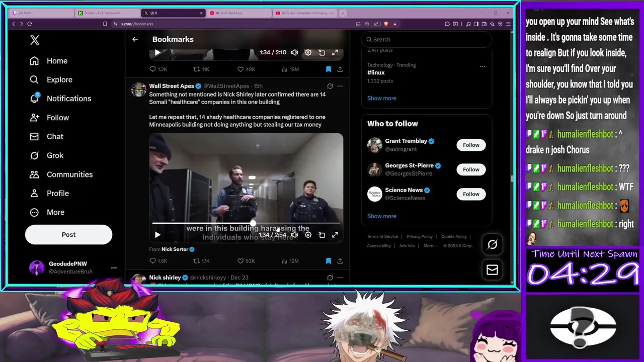
Task: View analytics on post with 19M views
Action: pos(290,69)
